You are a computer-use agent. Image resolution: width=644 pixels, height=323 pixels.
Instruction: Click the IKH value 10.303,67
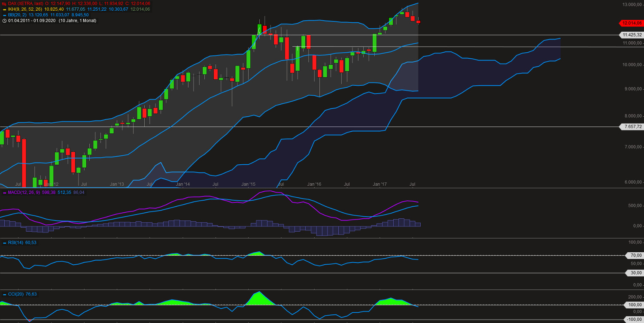coord(118,9)
